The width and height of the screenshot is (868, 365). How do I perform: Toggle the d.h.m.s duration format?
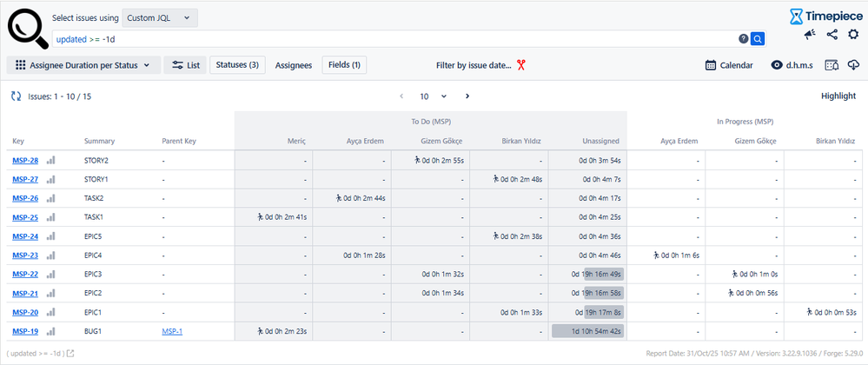point(792,65)
